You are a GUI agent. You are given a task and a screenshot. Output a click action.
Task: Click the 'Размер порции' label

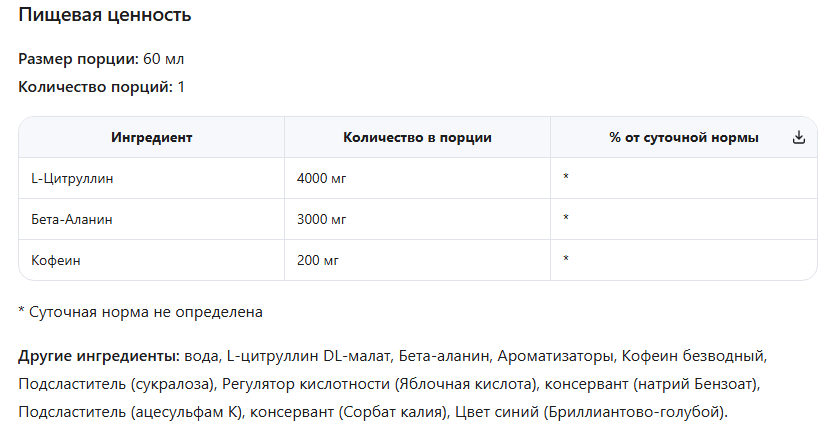click(78, 59)
